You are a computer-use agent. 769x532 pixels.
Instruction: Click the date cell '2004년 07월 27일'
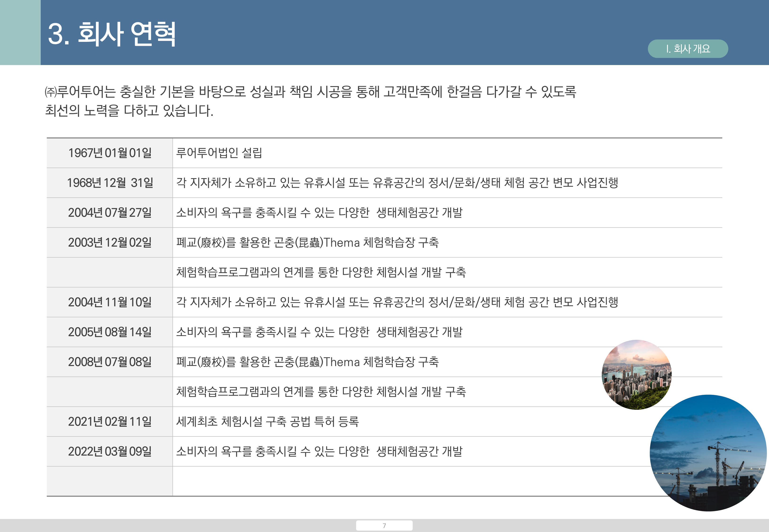click(x=110, y=213)
